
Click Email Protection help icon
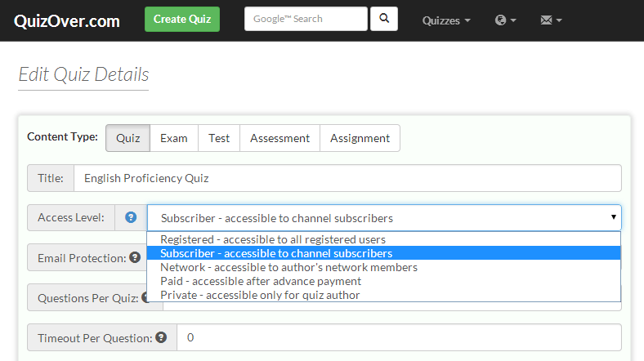(135, 257)
